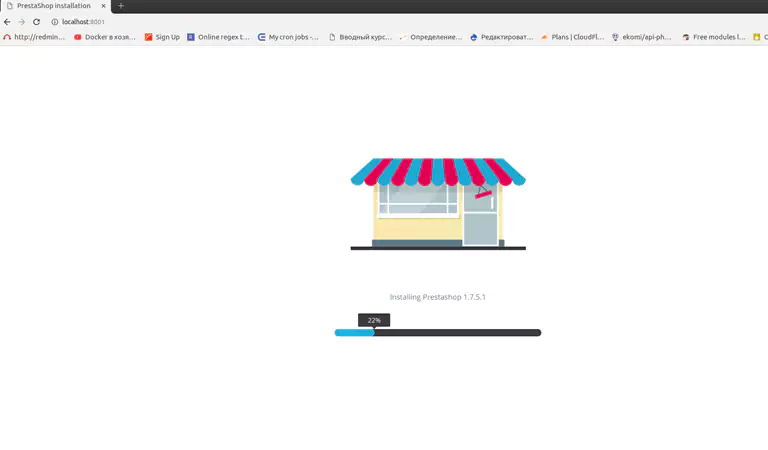The image size is (768, 450).
Task: Open a new browser tab
Action: [121, 6]
